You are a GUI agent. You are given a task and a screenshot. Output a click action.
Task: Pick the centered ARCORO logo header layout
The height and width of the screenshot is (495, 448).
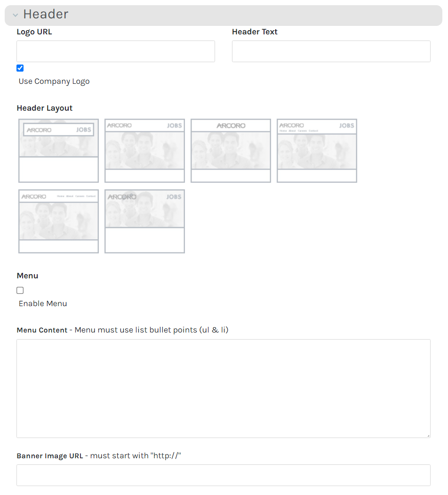pos(231,151)
